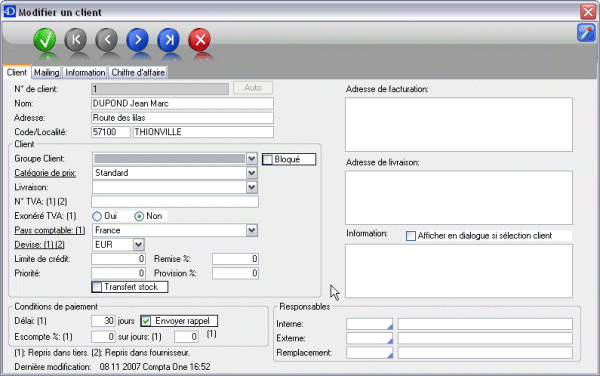Expand the Pays comptable dropdown
This screenshot has height=376, width=600.
pos(251,230)
